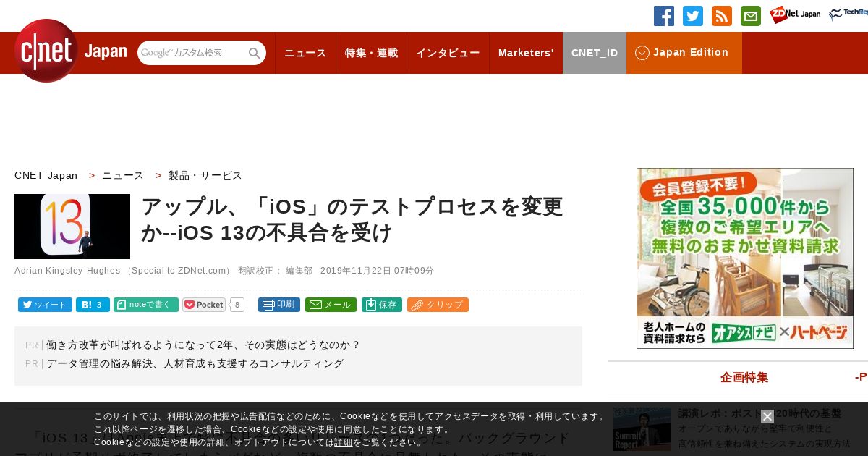This screenshot has height=456, width=868.
Task: Click the Pocket count 8 badge
Action: point(237,305)
